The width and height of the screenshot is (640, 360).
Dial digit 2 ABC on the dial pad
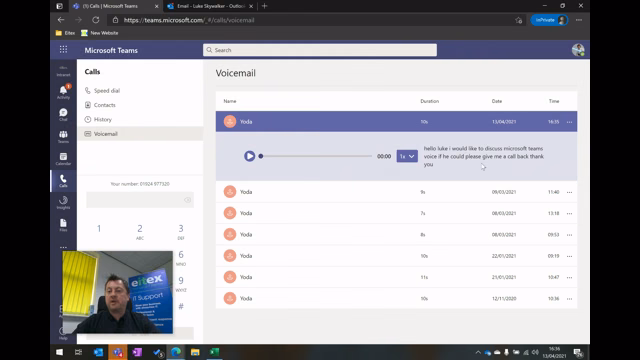coord(140,231)
